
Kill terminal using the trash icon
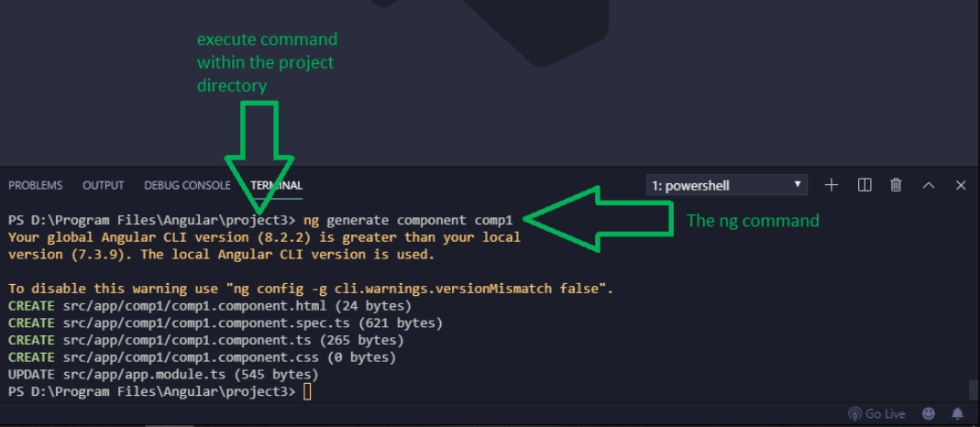click(897, 185)
